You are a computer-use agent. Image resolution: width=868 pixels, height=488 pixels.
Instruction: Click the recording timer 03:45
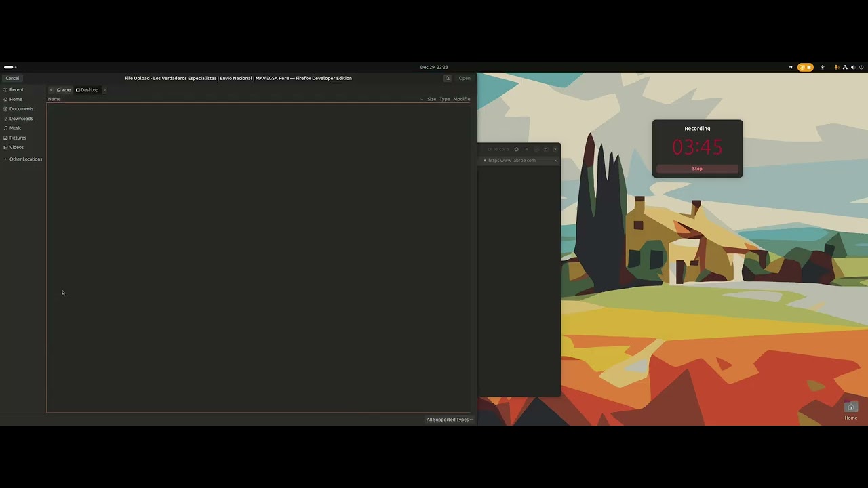tap(697, 146)
